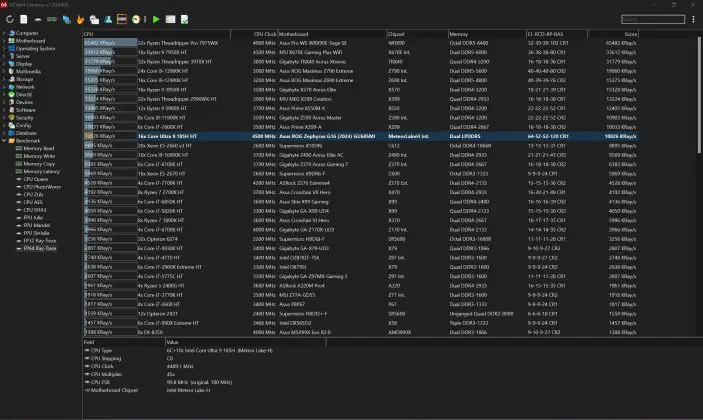The image size is (703, 420).
Task: Start the benchmark with the green play icon
Action: coord(156,19)
